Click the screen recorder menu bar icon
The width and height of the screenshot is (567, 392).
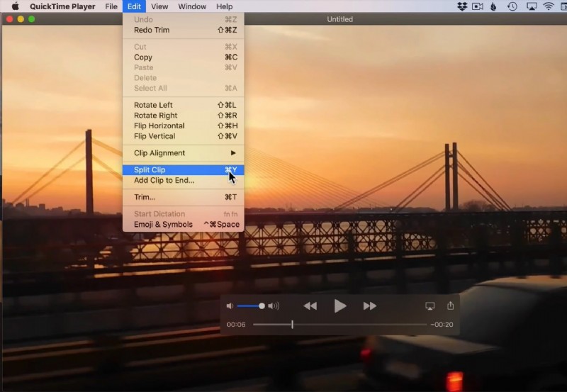tap(477, 6)
